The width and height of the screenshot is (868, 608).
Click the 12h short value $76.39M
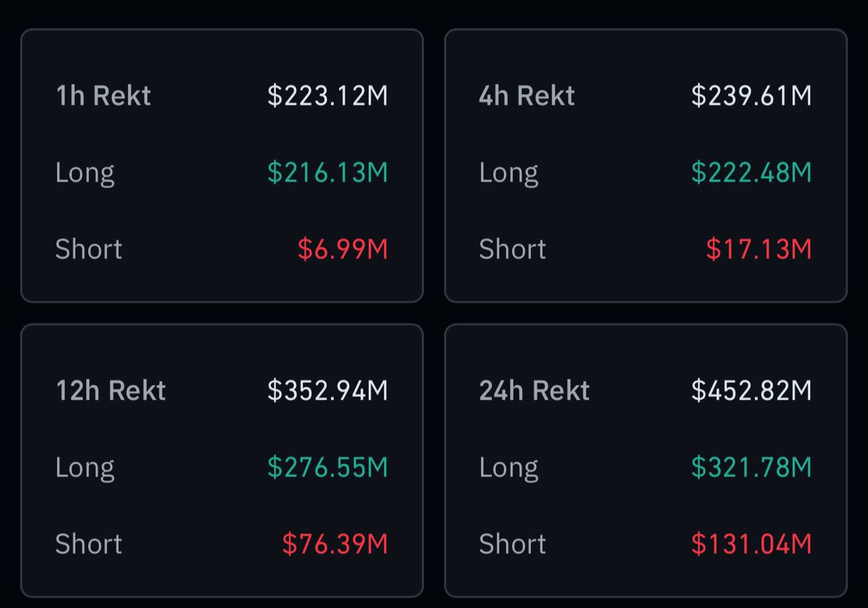point(335,544)
